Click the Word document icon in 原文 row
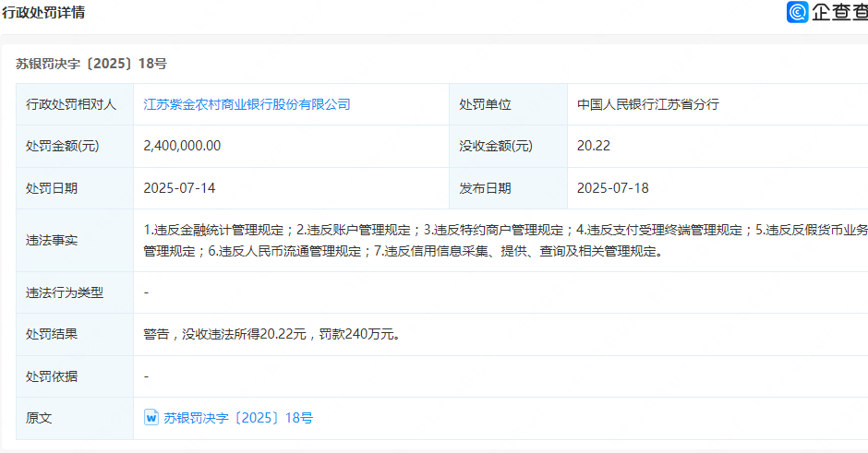This screenshot has width=868, height=453. [151, 418]
